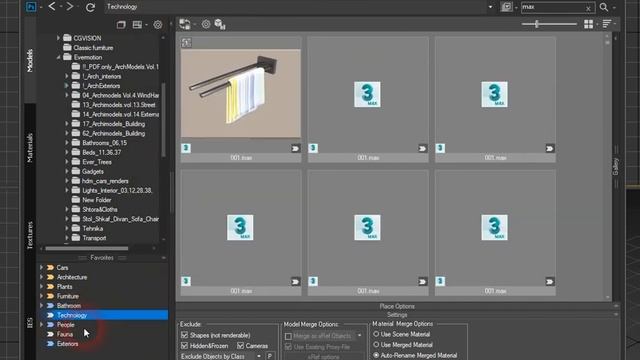Click the Favorites panel header
The width and height of the screenshot is (640, 360).
102,258
